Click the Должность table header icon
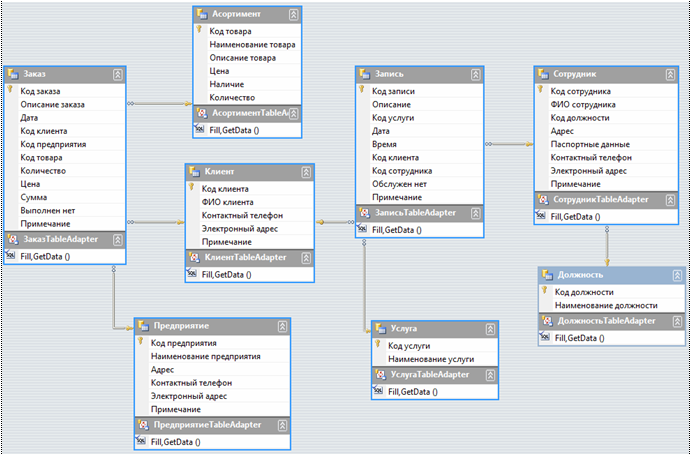The width and height of the screenshot is (692, 454). [547, 275]
